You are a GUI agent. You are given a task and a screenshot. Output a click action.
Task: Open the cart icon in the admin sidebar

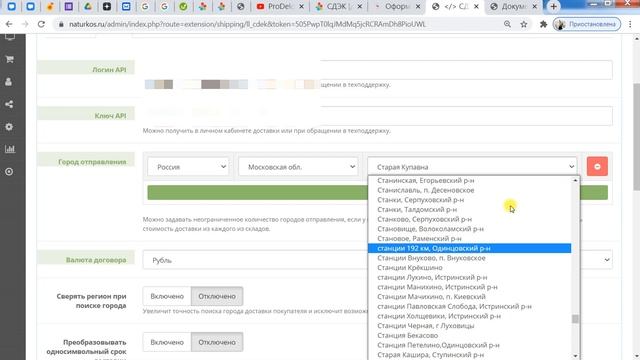point(9,60)
